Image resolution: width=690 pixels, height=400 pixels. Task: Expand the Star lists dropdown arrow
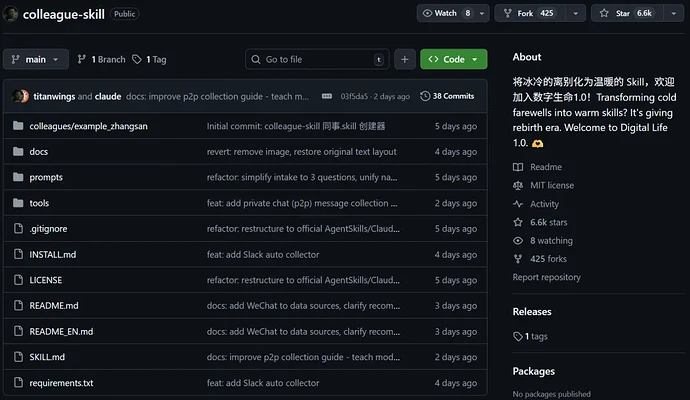click(674, 13)
